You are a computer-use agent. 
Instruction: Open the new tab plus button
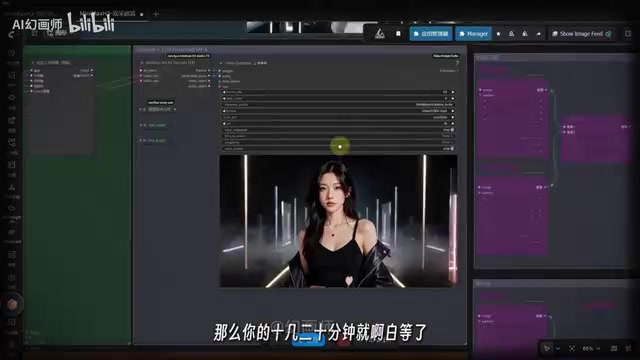156,14
